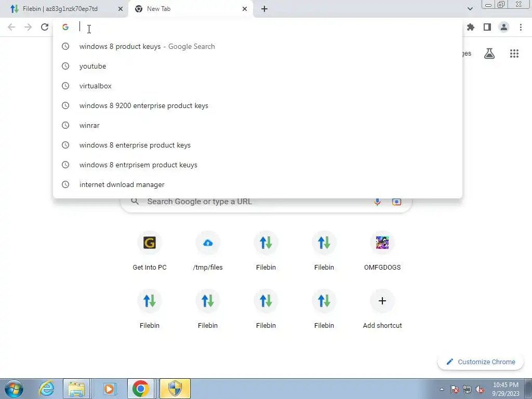The height and width of the screenshot is (399, 532).
Task: Show hidden tray icons arrow
Action: (442, 390)
